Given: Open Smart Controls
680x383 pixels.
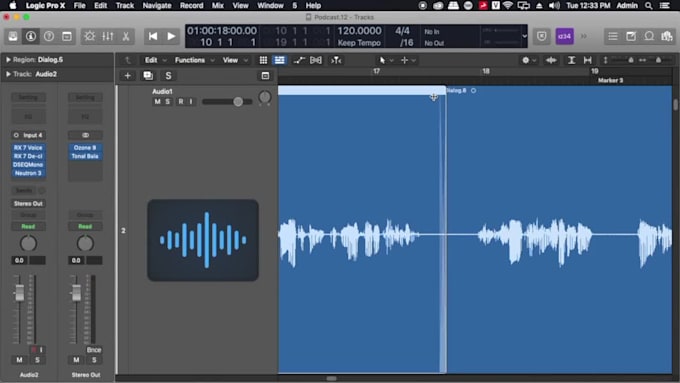Looking at the screenshot, I should 90,36.
